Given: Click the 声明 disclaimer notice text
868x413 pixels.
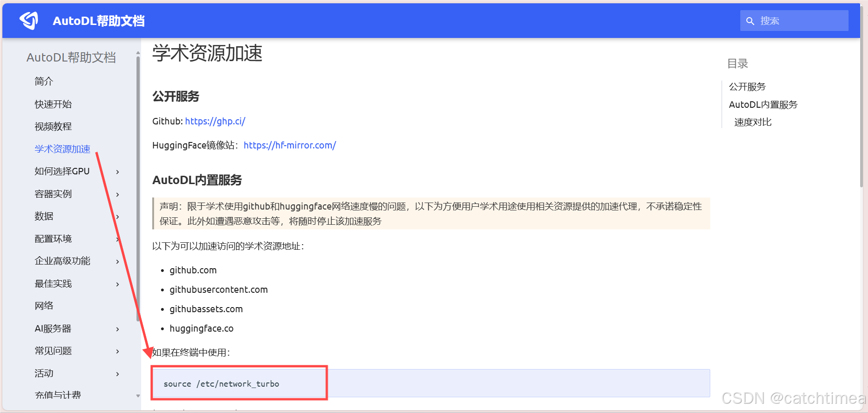Looking at the screenshot, I should [431, 214].
